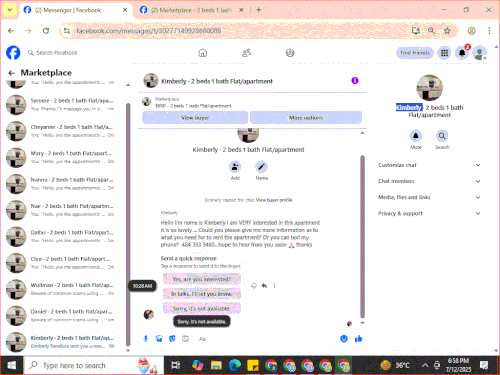
Task: Go back using the Marketplace arrow
Action: point(12,73)
